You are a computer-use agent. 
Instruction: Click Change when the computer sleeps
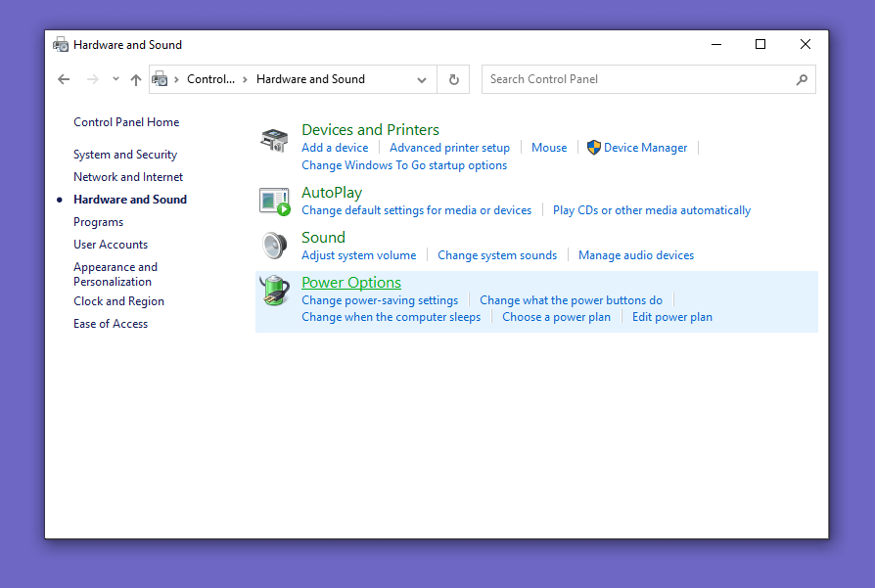coord(391,317)
